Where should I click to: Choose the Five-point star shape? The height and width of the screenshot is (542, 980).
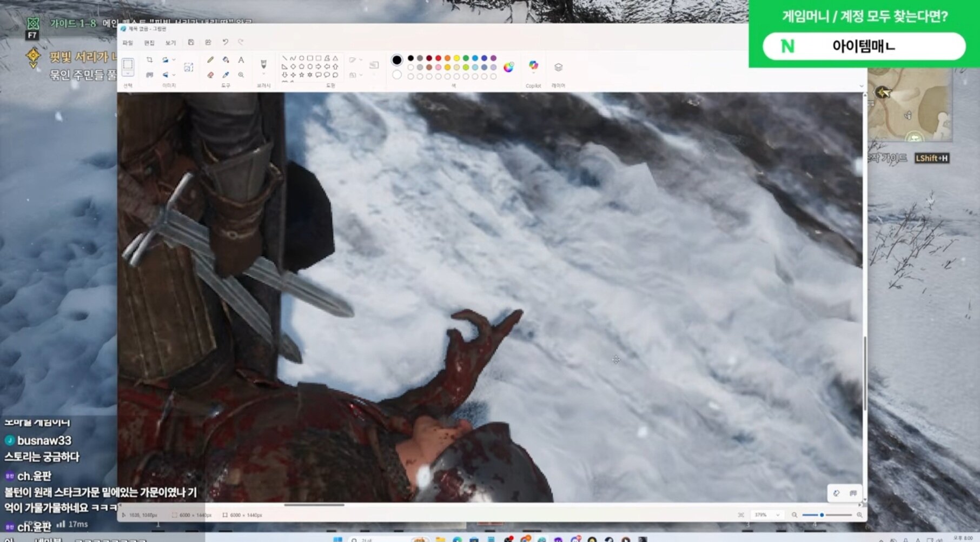(x=302, y=75)
